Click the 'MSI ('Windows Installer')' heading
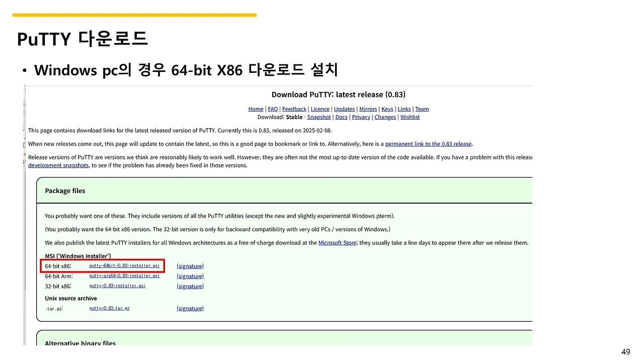This screenshot has height=362, width=644. pyautogui.click(x=78, y=256)
